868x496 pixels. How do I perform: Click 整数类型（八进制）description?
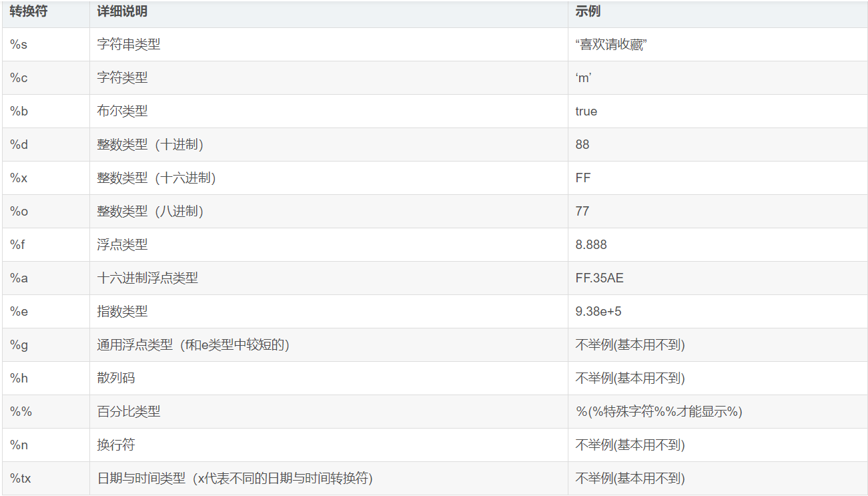[x=150, y=212]
